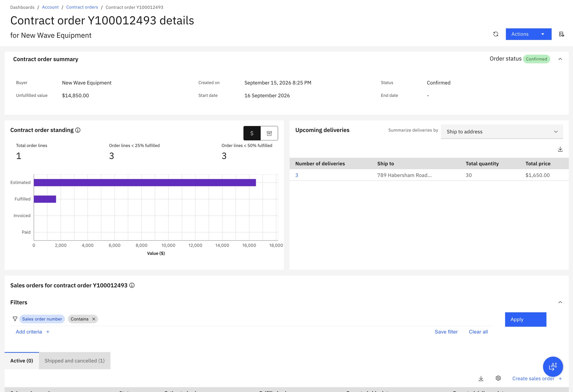Screen dimensions: 573x392
Task: Click the Fulfilled bar in the chart
Action: point(45,199)
